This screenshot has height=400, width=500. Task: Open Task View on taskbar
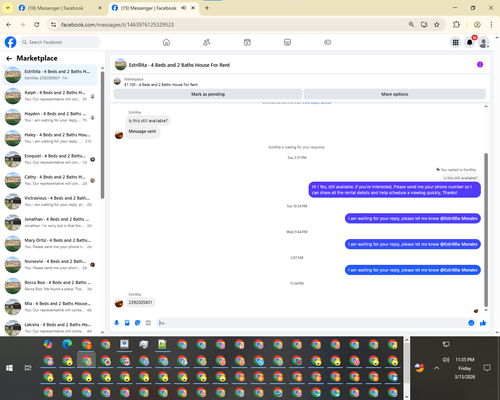pos(28,368)
